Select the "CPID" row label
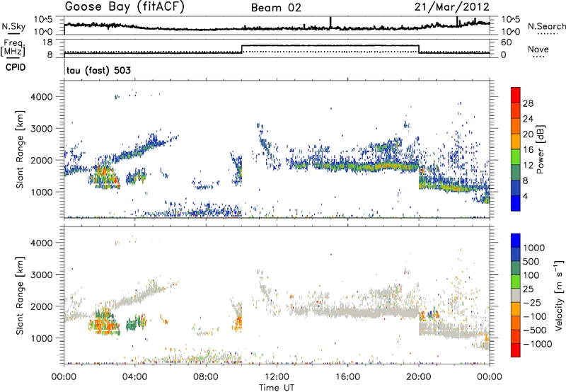Image resolution: width=566 pixels, height=392 pixels. tap(16, 67)
